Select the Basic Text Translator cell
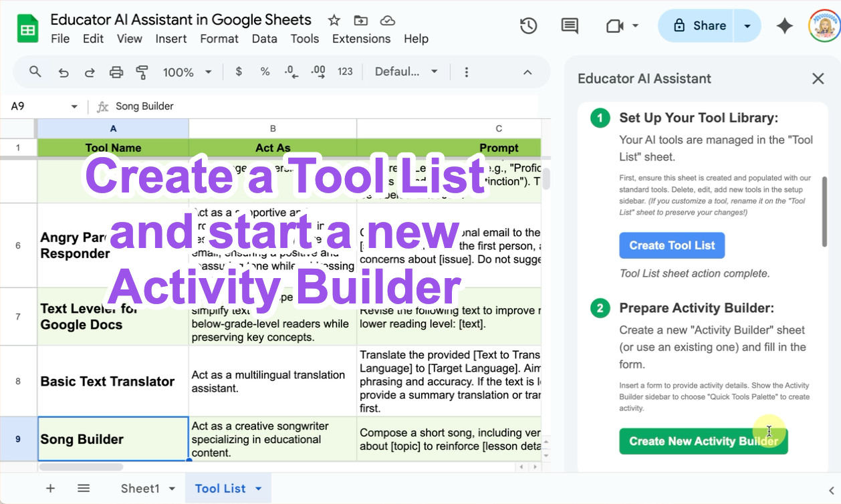841x504 pixels. coord(113,381)
